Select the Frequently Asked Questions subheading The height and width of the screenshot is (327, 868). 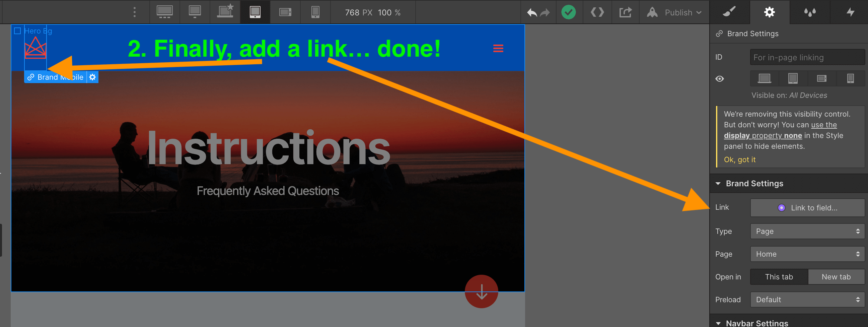tap(268, 191)
